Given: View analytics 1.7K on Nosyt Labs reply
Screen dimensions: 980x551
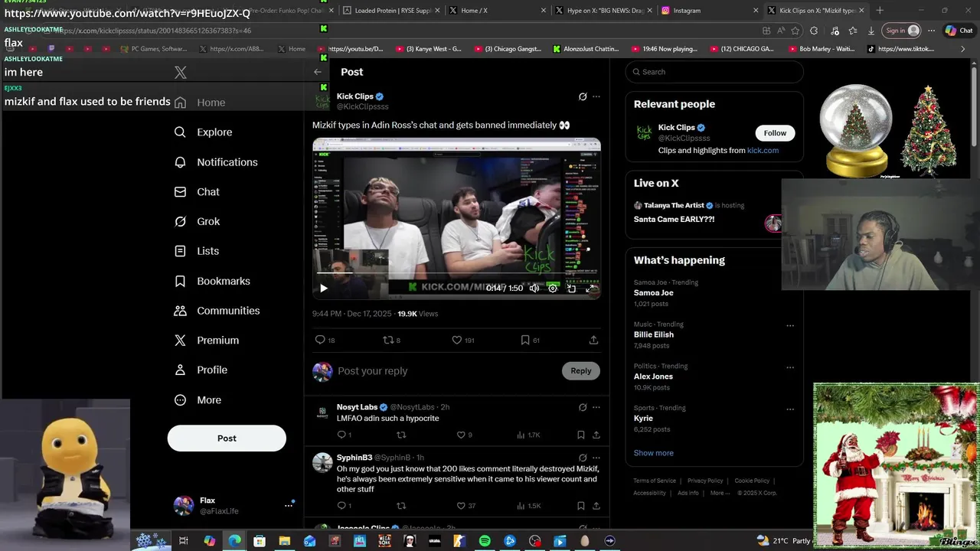Looking at the screenshot, I should (528, 435).
